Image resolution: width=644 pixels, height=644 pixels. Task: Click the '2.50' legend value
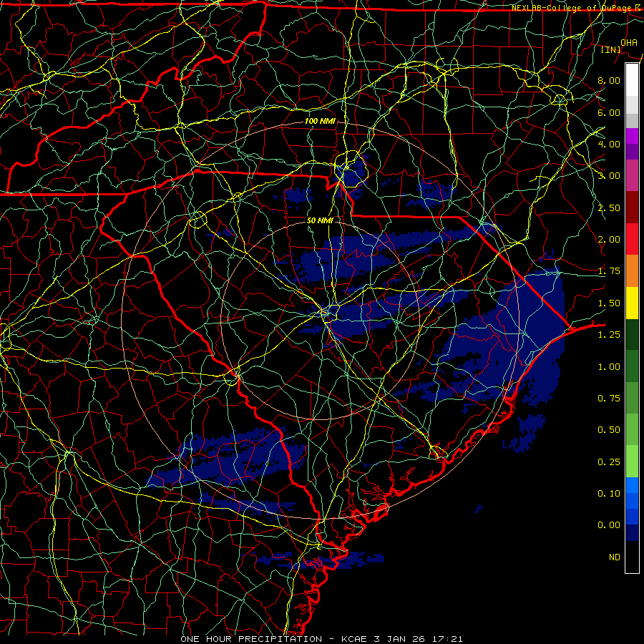(609, 208)
